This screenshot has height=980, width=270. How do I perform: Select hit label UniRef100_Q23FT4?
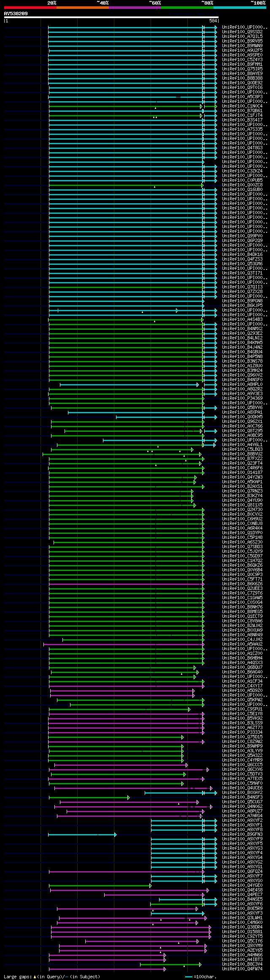(x=242, y=463)
